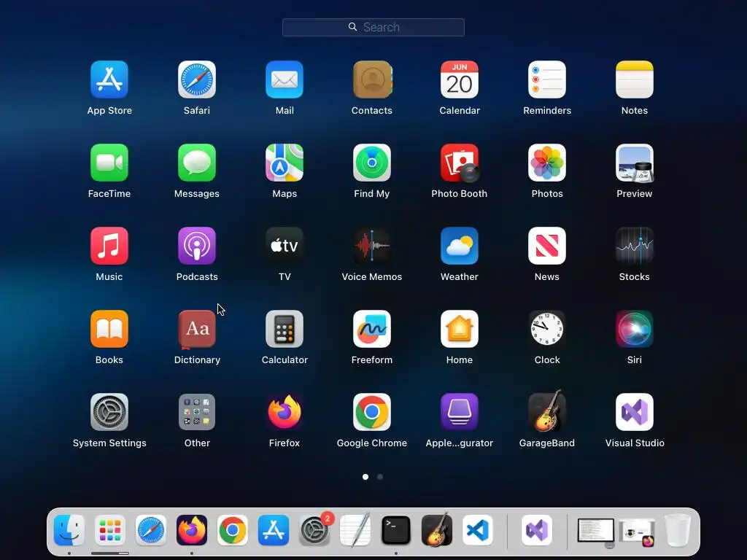Open Visual Studio from the Dock
Viewport: 747px width, 560px height.
pos(537,530)
